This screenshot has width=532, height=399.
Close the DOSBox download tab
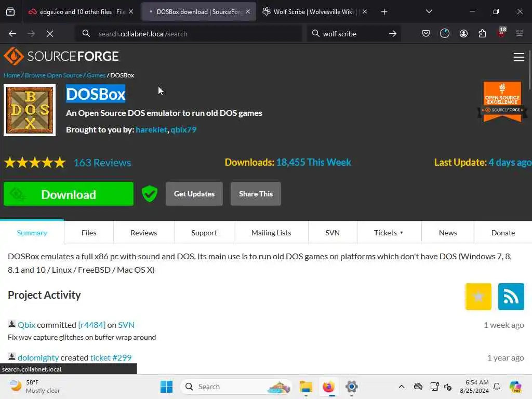[248, 11]
